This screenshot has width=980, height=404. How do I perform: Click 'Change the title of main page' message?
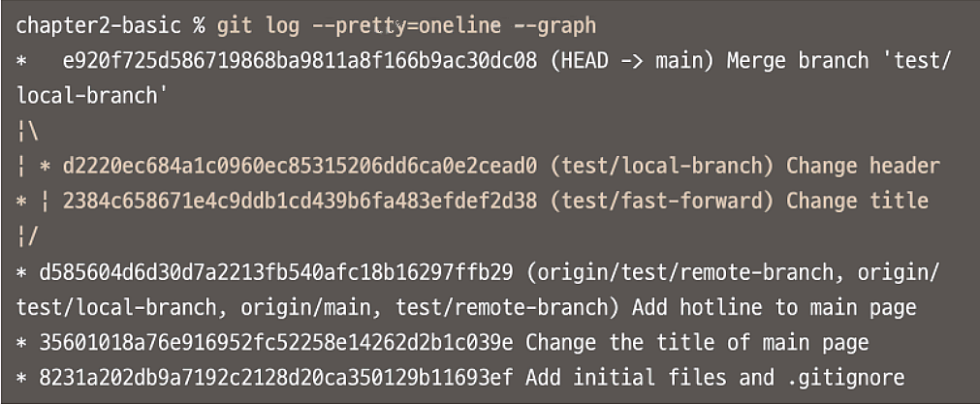697,342
